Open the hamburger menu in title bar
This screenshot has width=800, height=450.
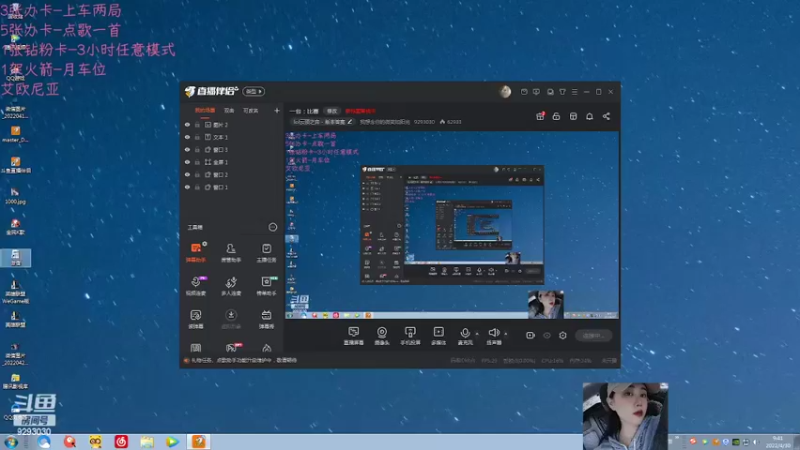pyautogui.click(x=574, y=92)
